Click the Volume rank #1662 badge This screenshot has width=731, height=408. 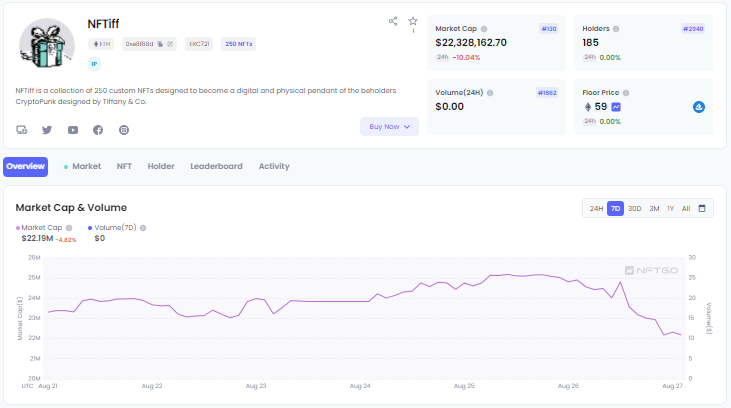pos(547,93)
